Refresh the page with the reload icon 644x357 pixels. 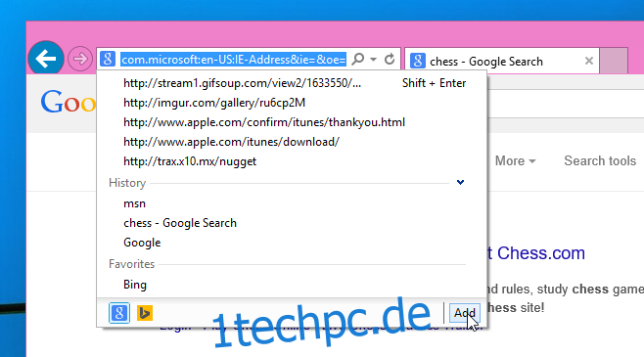point(390,59)
